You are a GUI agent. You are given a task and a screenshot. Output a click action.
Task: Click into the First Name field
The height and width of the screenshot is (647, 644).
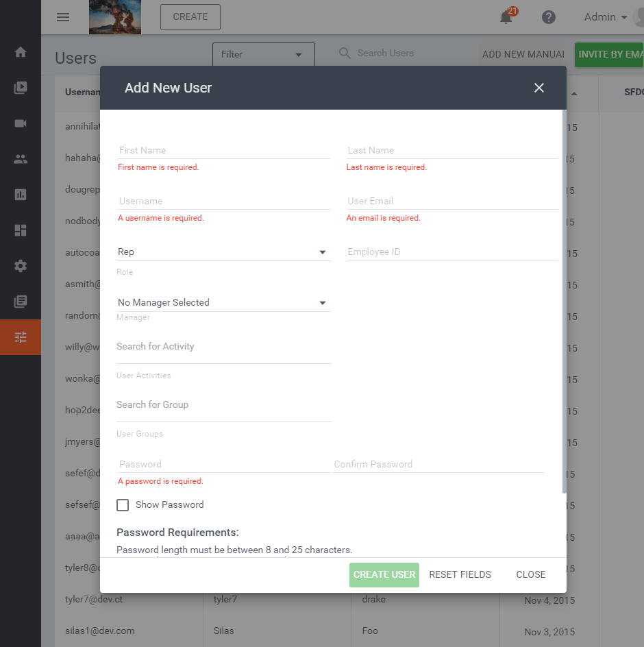pos(223,150)
